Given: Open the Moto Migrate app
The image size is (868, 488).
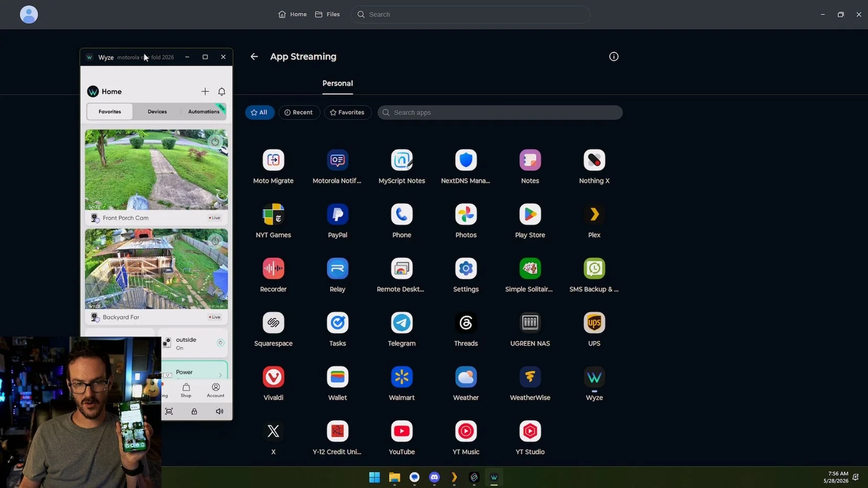Looking at the screenshot, I should pos(273,160).
